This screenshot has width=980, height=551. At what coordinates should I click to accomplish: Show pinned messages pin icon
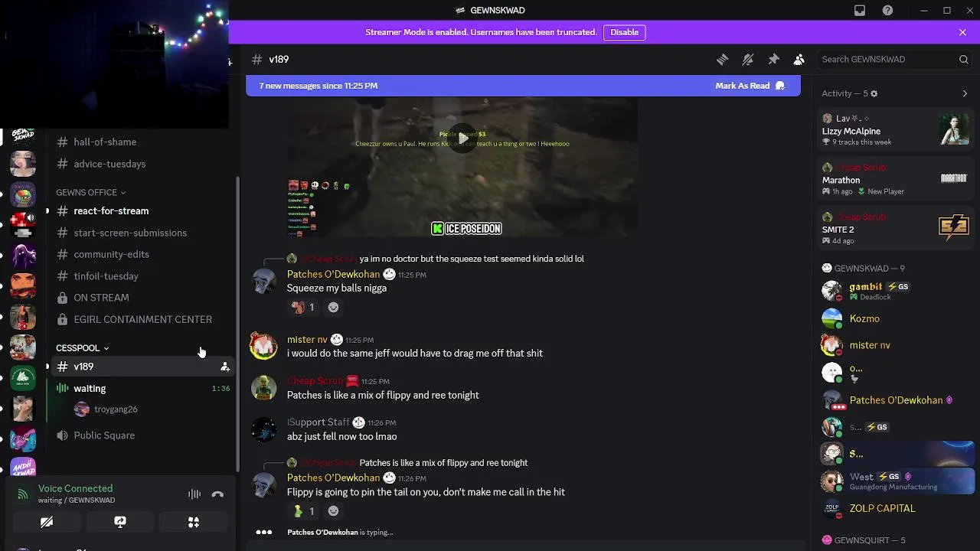click(x=773, y=59)
